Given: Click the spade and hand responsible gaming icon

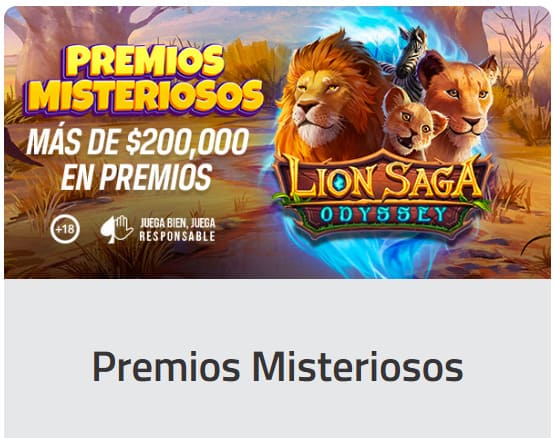Looking at the screenshot, I should 116,229.
